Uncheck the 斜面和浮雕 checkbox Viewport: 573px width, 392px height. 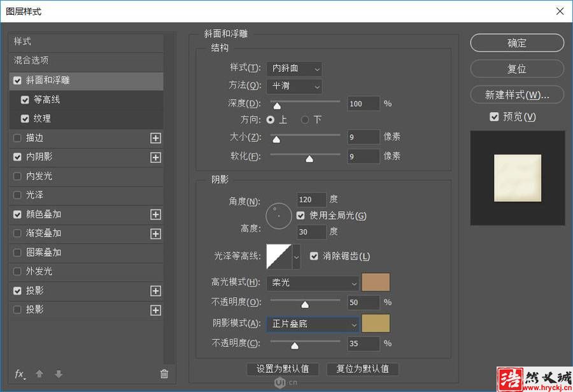tap(17, 80)
